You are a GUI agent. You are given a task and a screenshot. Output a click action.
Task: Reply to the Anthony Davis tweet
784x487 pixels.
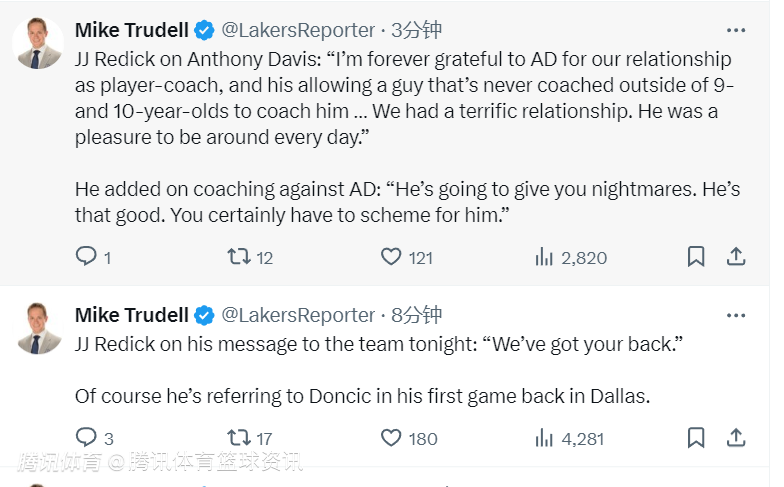(87, 257)
